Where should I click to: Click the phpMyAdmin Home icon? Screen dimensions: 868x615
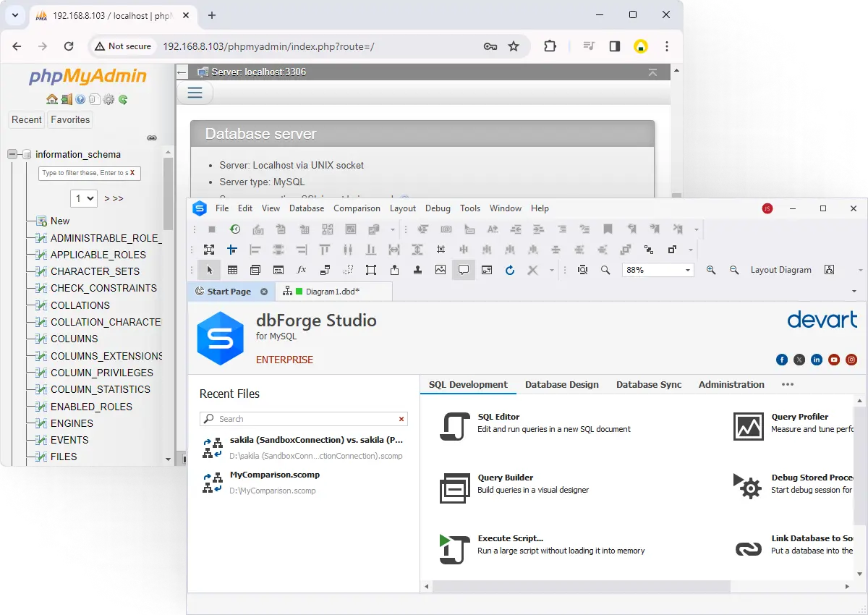(51, 100)
